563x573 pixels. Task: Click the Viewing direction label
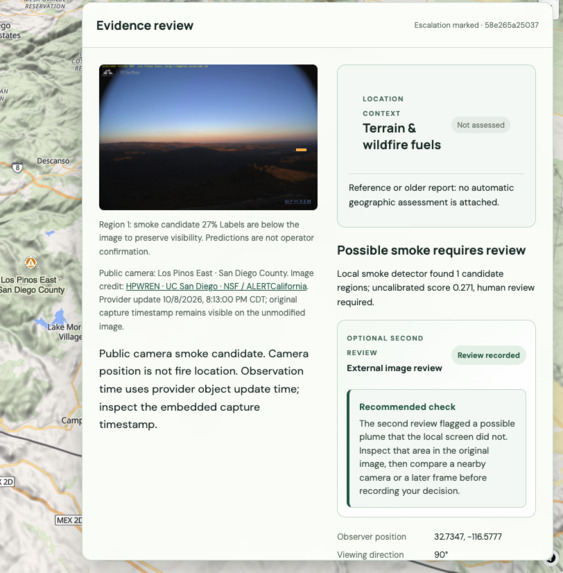[x=370, y=555]
